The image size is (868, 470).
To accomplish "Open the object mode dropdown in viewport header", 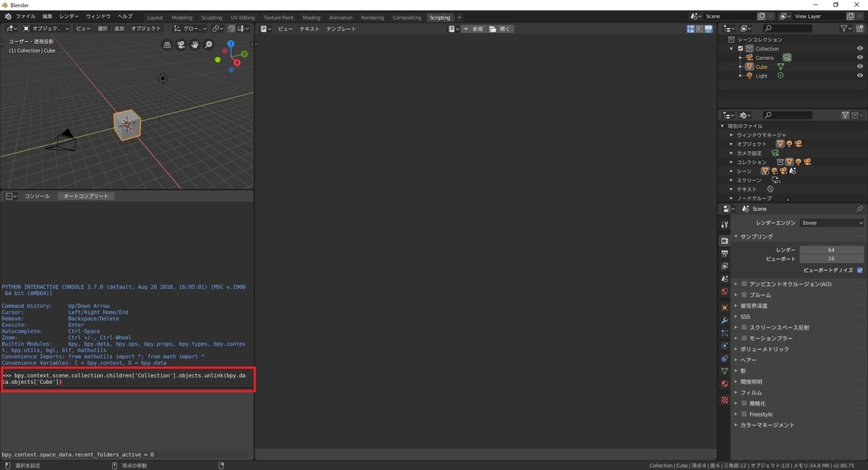I will tap(47, 29).
